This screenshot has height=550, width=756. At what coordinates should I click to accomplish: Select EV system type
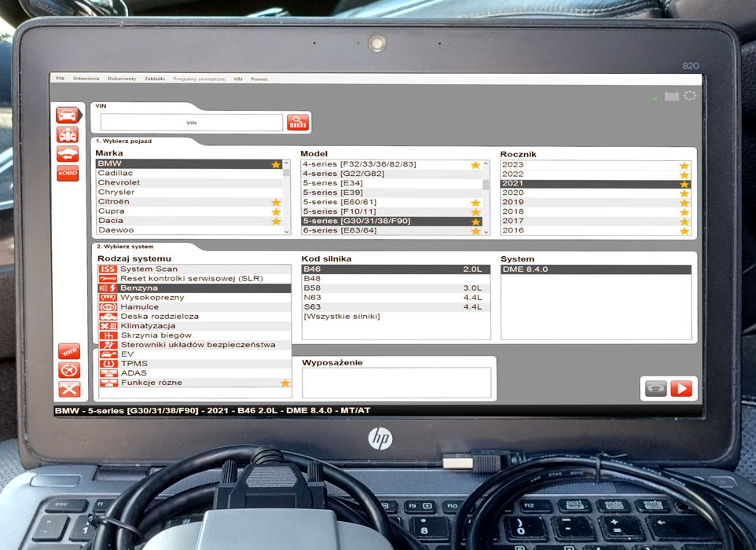(195, 354)
